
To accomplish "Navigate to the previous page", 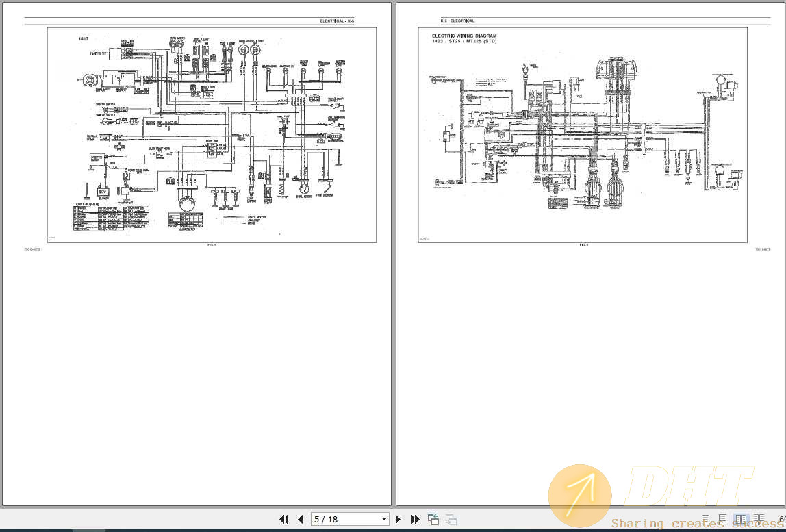I will pyautogui.click(x=301, y=519).
